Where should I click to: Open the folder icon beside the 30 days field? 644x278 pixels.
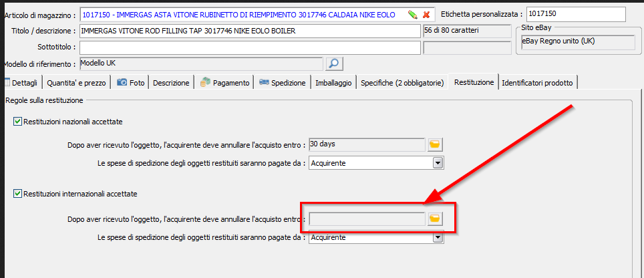(x=434, y=144)
